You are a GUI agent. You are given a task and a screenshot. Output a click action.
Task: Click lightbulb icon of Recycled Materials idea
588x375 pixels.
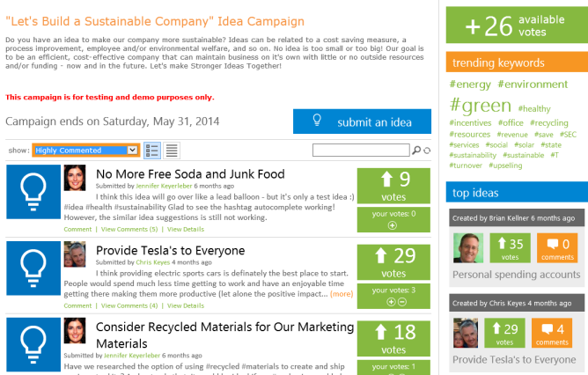click(x=33, y=346)
